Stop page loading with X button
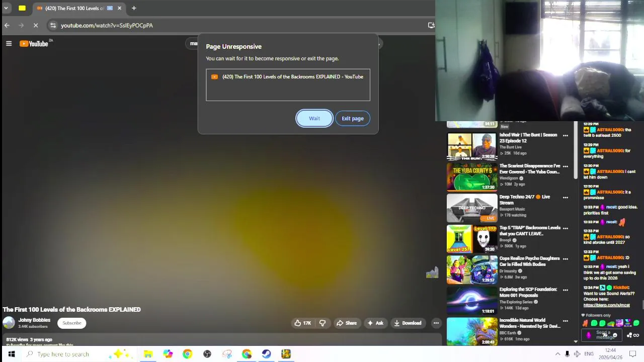Viewport: 644px width, 362px height. (x=36, y=25)
